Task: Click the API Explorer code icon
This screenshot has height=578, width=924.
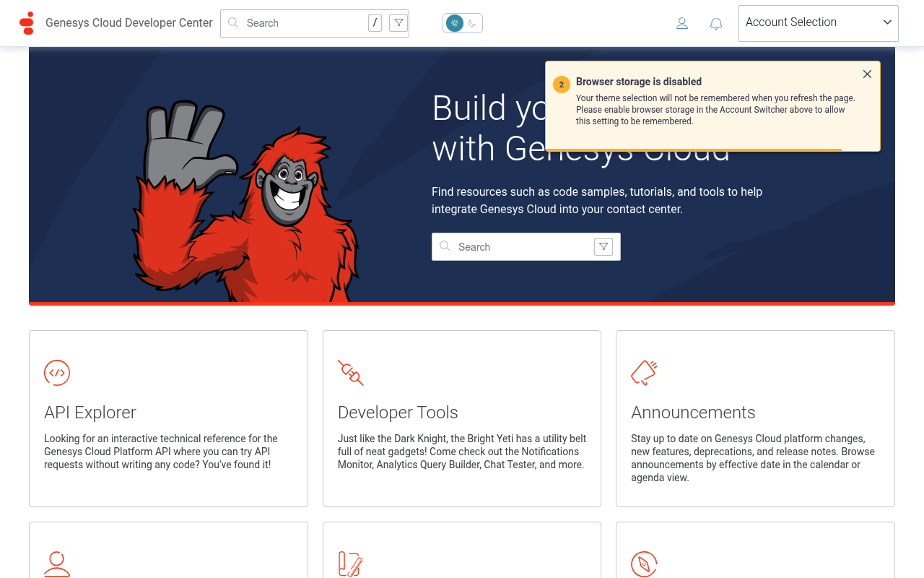Action: tap(57, 373)
